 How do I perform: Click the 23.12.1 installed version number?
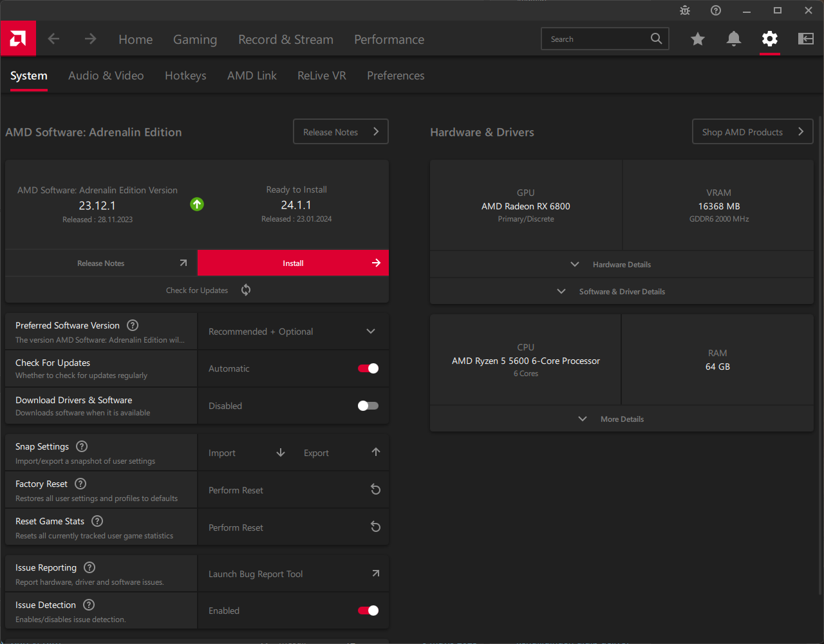(x=97, y=205)
